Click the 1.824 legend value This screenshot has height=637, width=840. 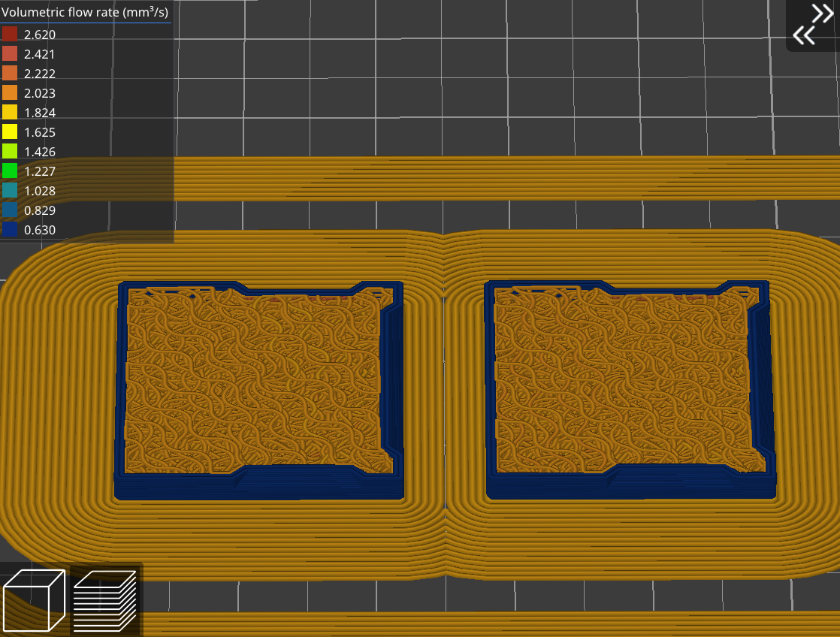[40, 113]
